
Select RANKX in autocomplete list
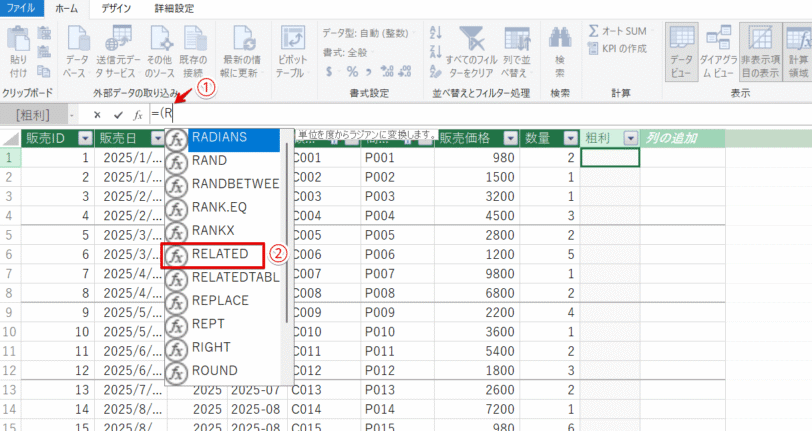coord(223,231)
